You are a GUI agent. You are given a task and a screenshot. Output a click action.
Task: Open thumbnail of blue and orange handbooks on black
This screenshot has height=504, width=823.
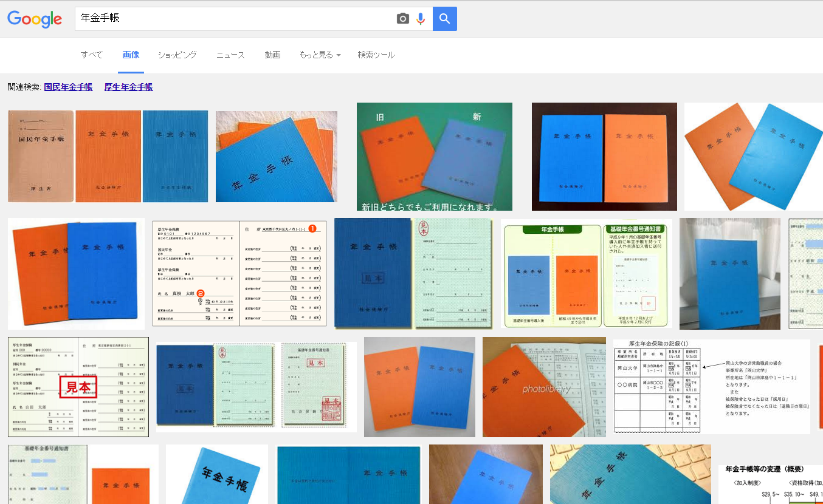604,157
